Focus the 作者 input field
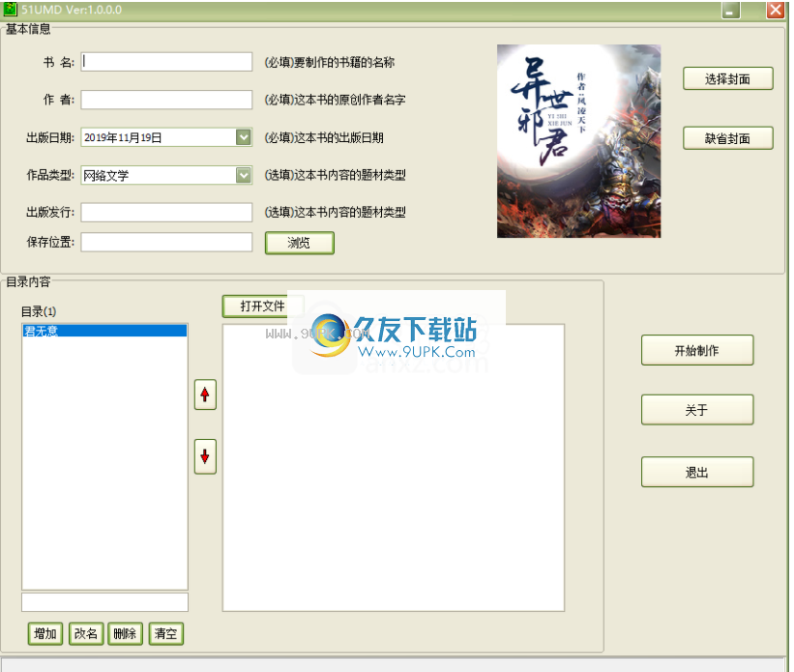The image size is (794, 672). click(x=166, y=100)
